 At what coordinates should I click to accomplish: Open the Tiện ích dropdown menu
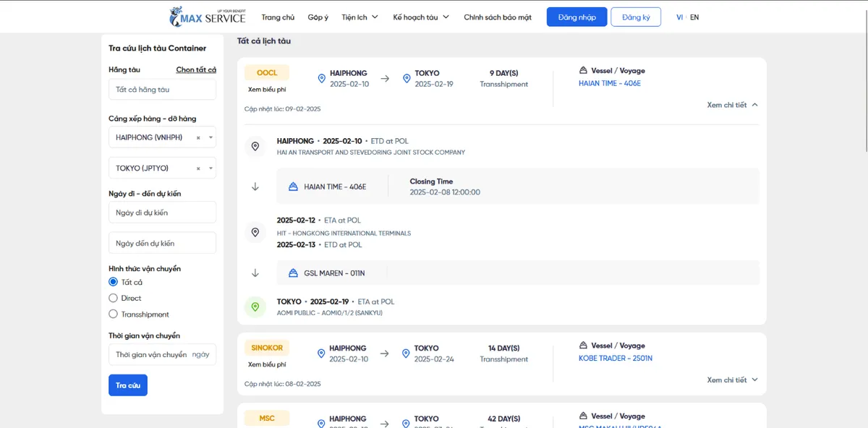(x=359, y=17)
